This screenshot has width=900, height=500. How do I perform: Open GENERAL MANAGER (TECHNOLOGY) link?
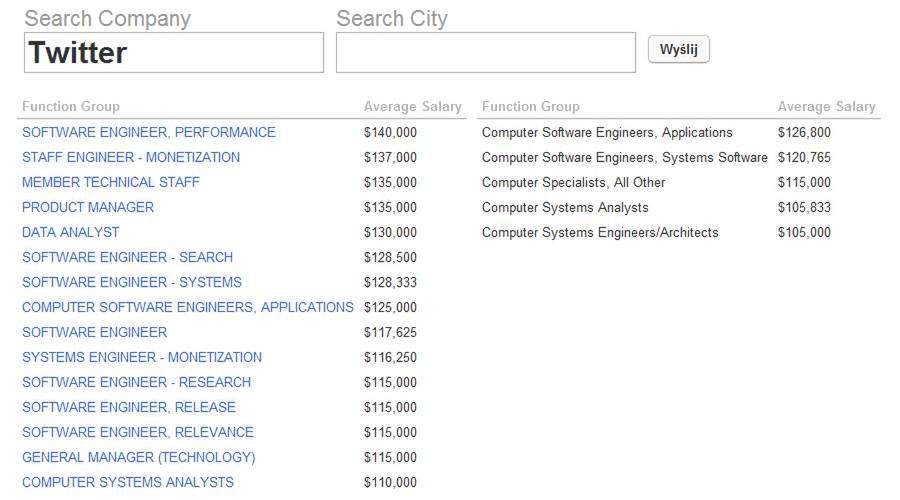(x=139, y=458)
